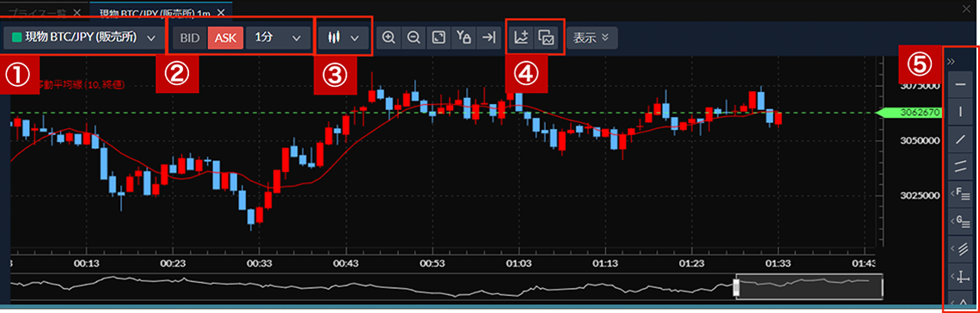Viewport: 980px width, 313px height.
Task: Click the zoom in magnifier icon
Action: tap(388, 38)
